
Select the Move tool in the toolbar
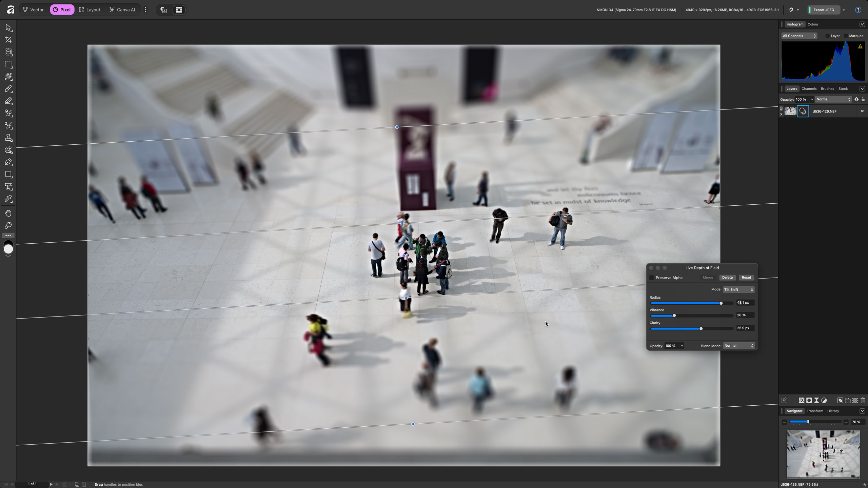(8, 28)
